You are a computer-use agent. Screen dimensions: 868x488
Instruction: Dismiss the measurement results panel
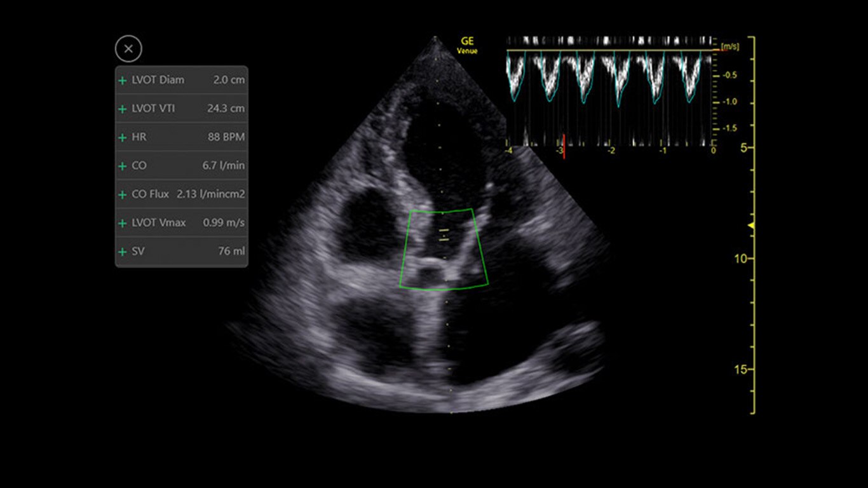coord(128,48)
